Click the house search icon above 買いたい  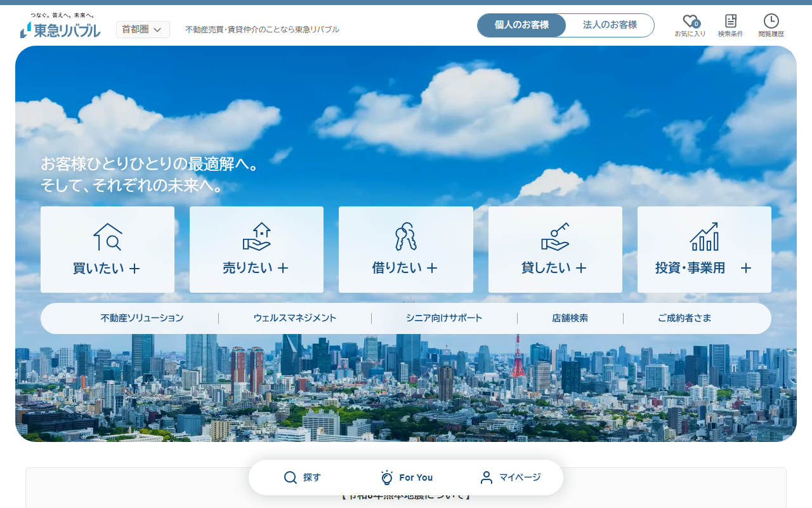[x=108, y=237]
